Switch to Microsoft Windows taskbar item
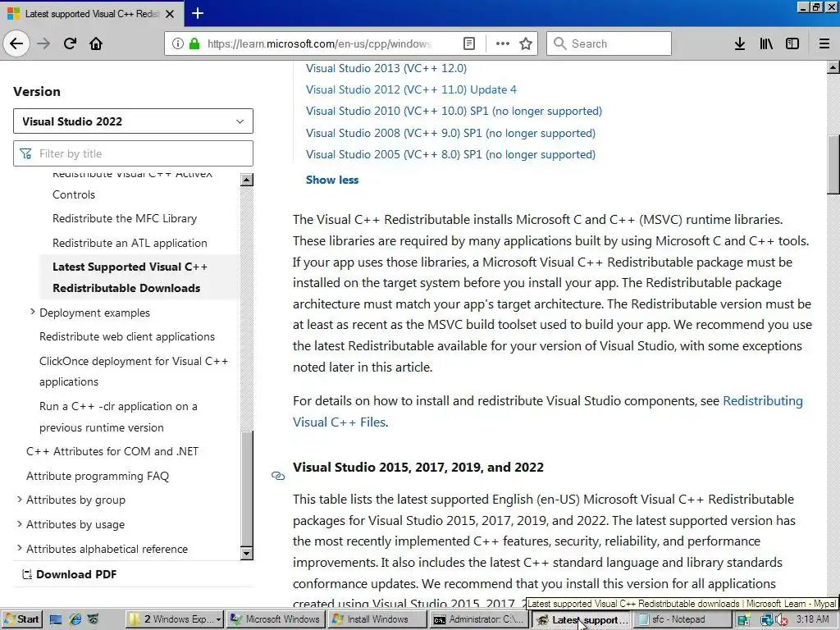This screenshot has width=840, height=630. tap(276, 619)
